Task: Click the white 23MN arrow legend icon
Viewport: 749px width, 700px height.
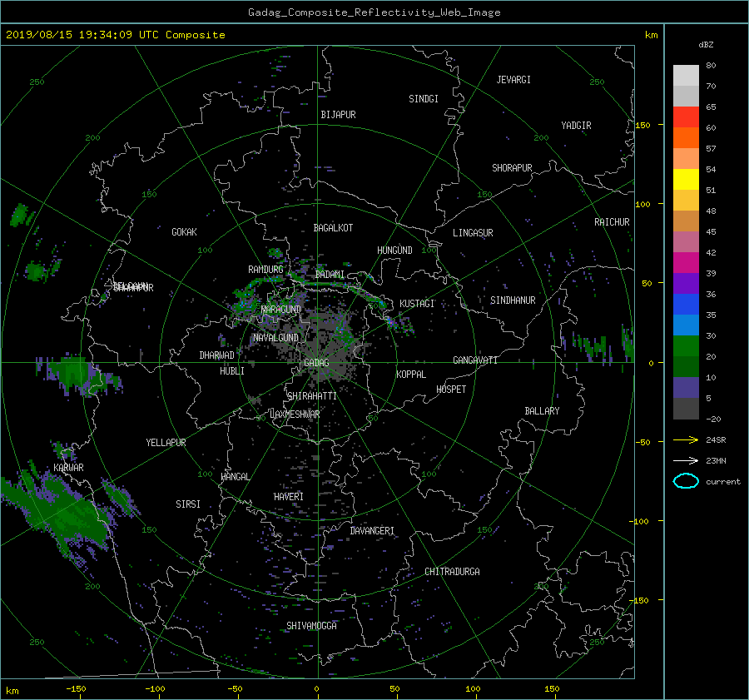Action: pos(686,460)
